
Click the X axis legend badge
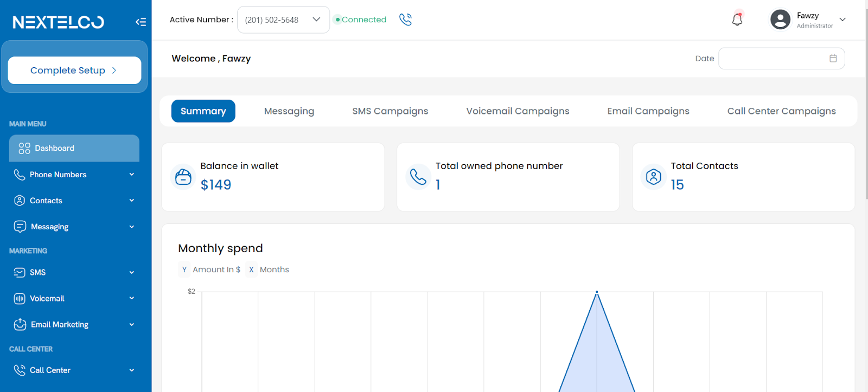click(x=251, y=269)
